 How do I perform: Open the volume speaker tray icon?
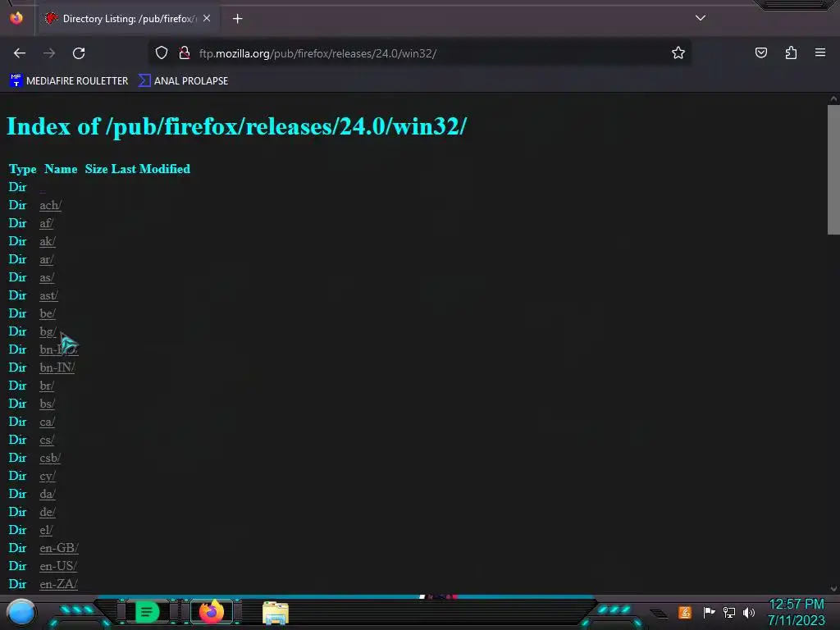[x=748, y=612]
